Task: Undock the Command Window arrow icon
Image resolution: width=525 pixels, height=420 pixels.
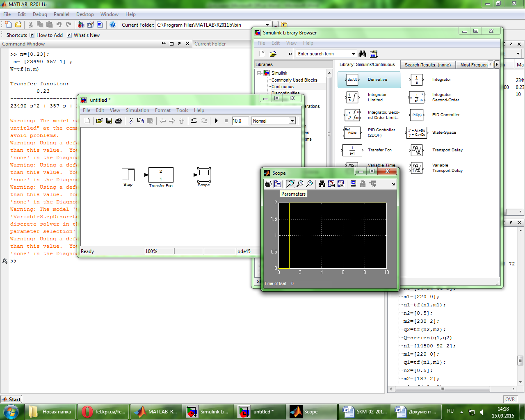Action: click(179, 43)
